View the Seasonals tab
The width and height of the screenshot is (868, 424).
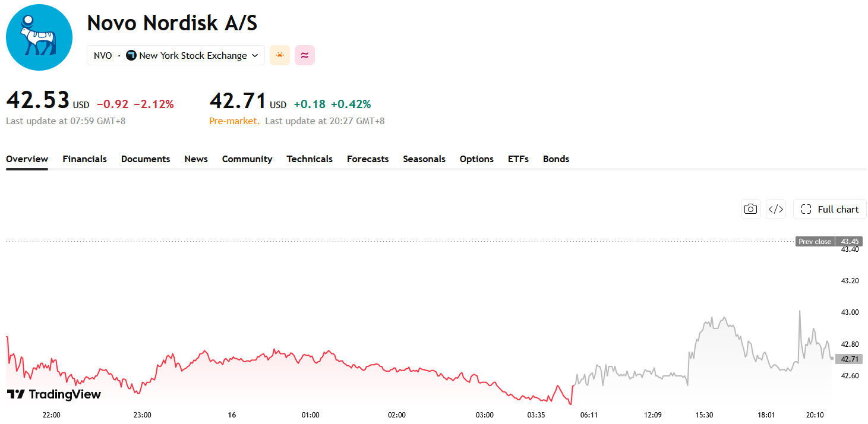424,159
